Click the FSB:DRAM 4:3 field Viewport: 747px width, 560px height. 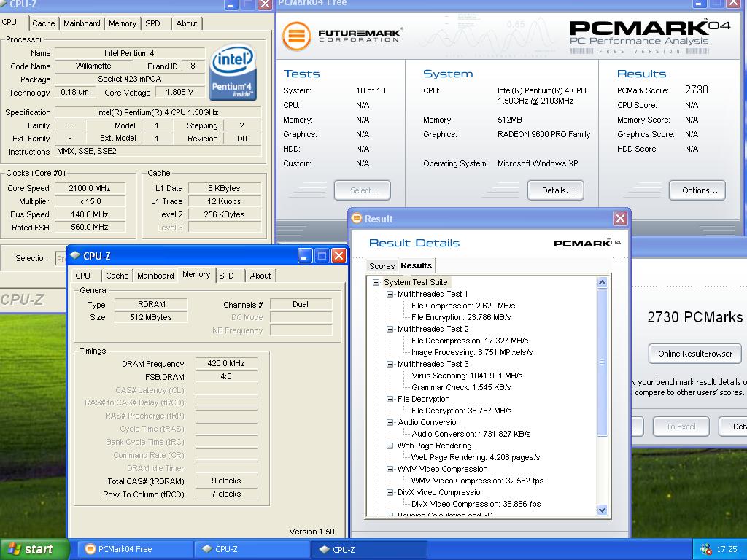pos(226,377)
